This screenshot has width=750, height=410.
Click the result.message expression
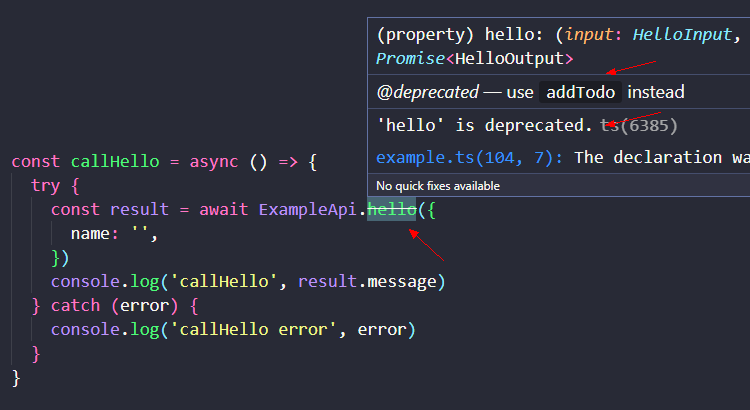coord(367,281)
